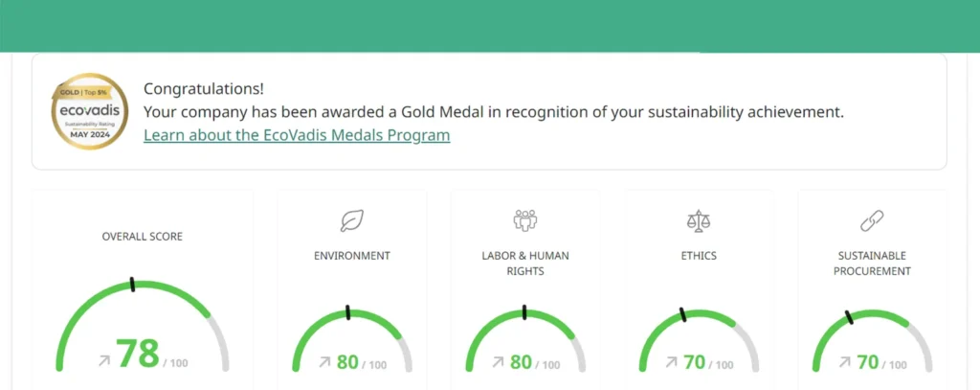980x390 pixels.
Task: Click the Environment score trend arrow
Action: click(324, 362)
